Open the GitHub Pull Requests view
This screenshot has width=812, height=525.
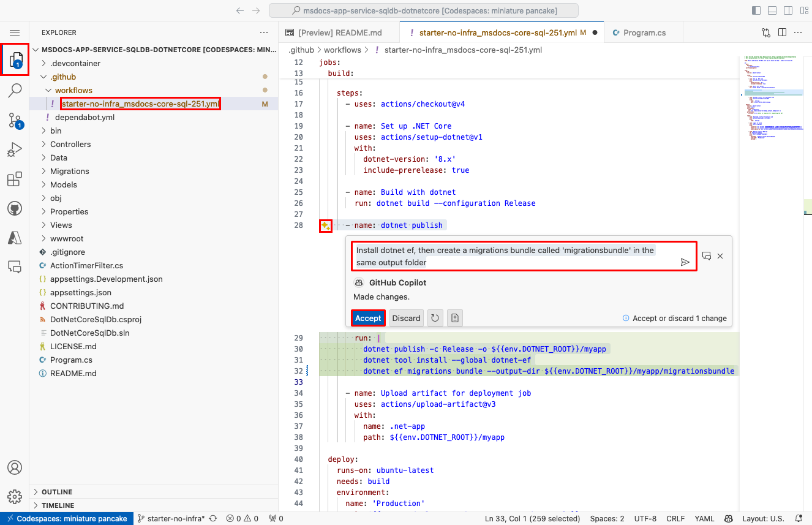pyautogui.click(x=15, y=208)
